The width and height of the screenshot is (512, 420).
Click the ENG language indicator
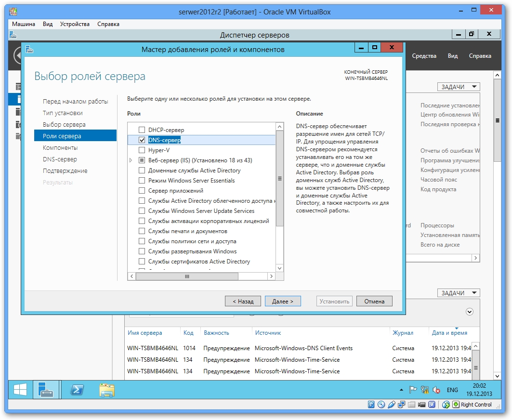coord(452,390)
